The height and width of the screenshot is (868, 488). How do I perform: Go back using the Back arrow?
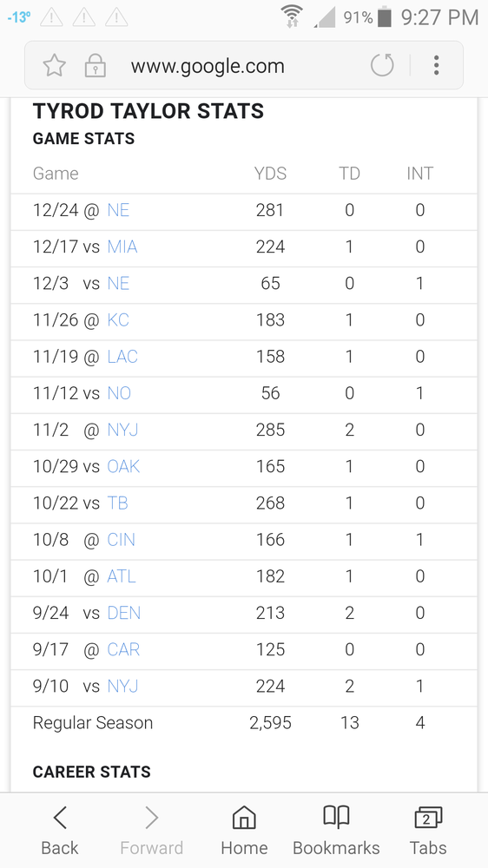tap(60, 831)
